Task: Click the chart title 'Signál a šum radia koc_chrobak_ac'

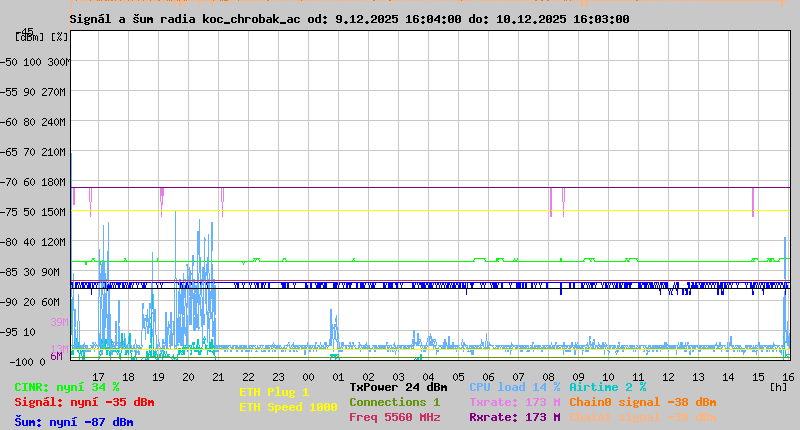Action: point(185,19)
